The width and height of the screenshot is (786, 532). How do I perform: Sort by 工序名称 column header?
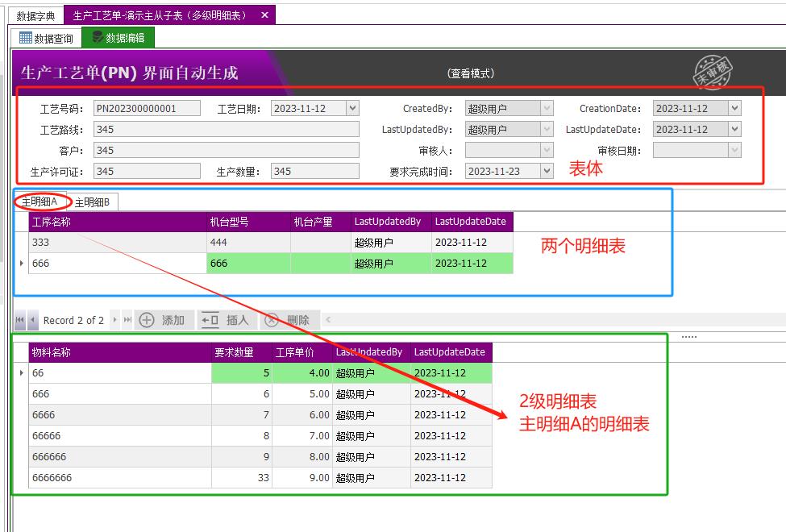coord(117,222)
